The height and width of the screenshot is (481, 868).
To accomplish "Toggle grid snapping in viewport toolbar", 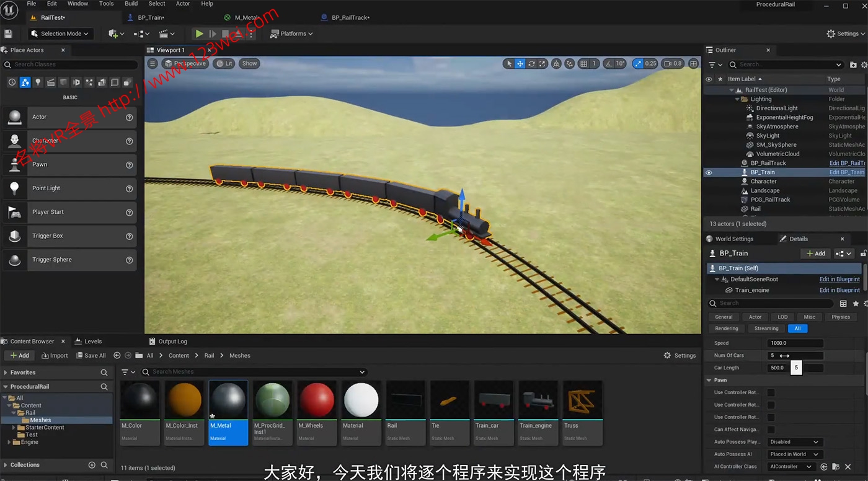I will point(583,63).
